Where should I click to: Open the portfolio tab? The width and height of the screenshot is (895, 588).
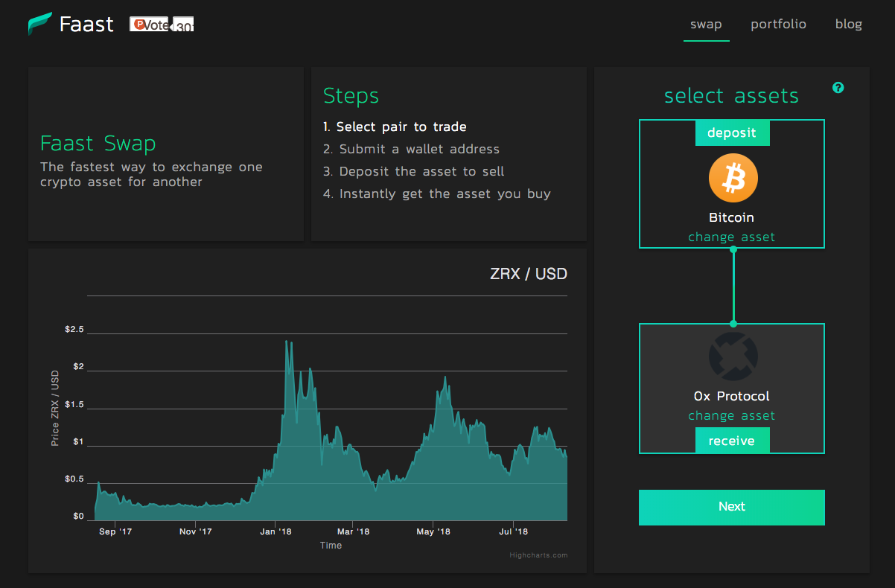pyautogui.click(x=778, y=25)
